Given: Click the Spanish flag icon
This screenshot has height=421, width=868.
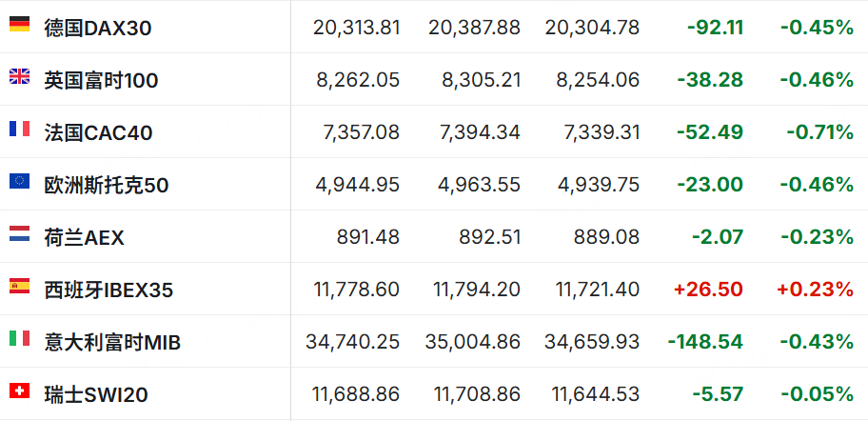Looking at the screenshot, I should tap(19, 286).
